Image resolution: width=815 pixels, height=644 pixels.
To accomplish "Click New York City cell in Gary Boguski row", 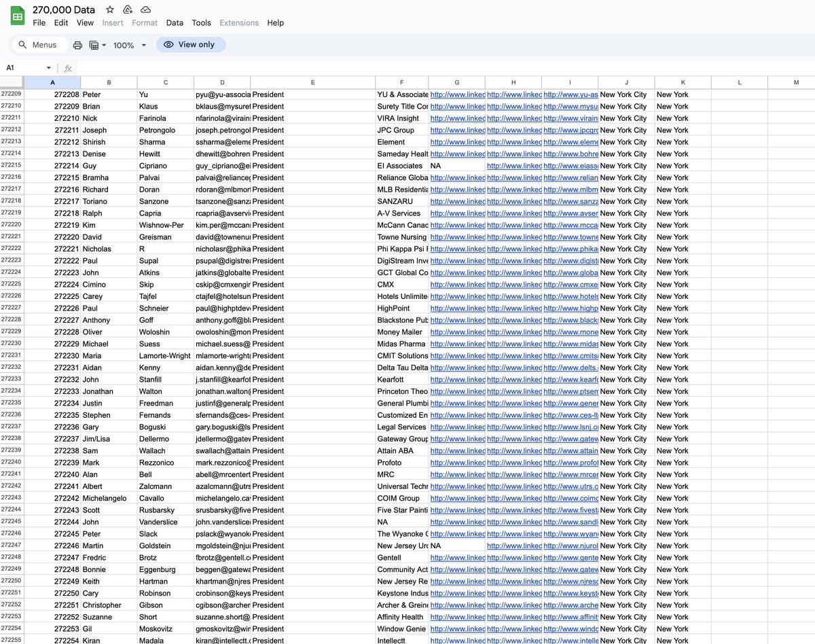I will click(x=626, y=427).
